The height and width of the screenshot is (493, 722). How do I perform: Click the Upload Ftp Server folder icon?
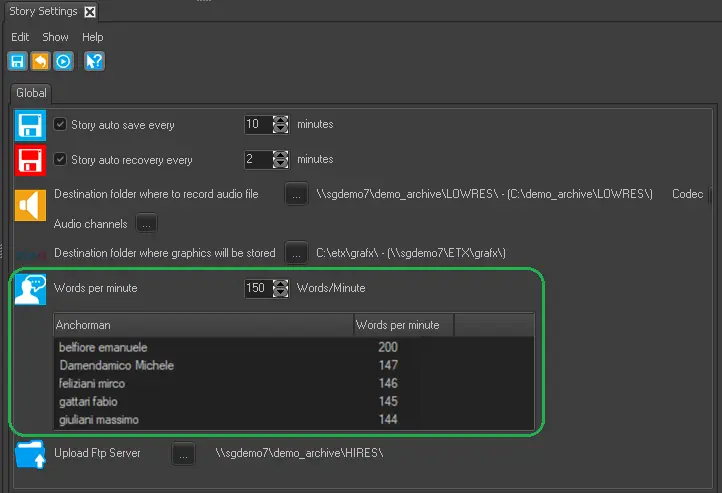(30, 454)
